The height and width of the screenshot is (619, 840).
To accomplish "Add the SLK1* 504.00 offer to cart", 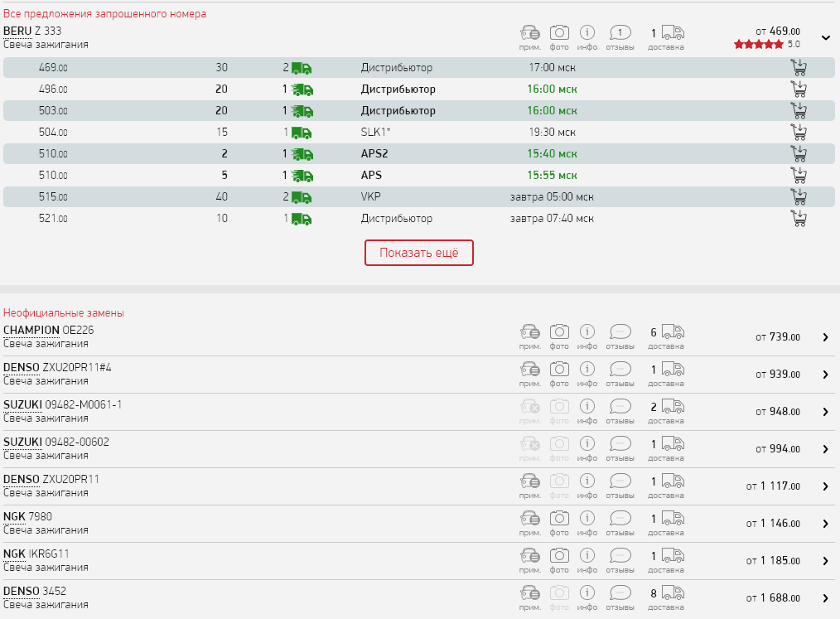I will pos(799,132).
